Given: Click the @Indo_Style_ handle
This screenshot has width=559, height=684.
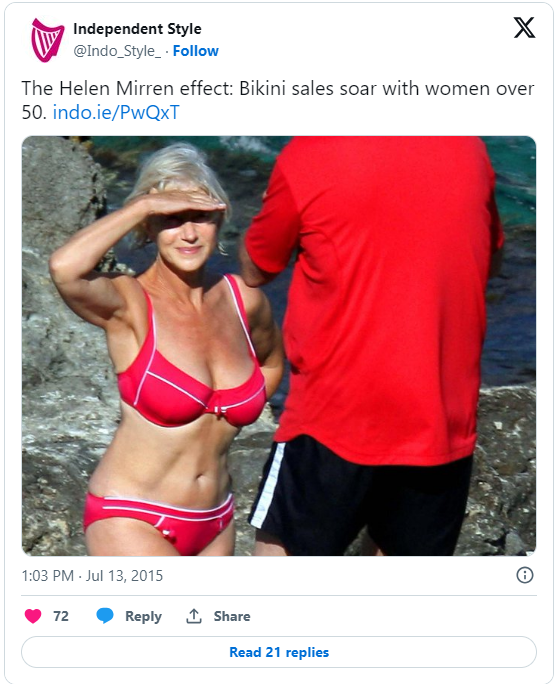Looking at the screenshot, I should pos(117,51).
